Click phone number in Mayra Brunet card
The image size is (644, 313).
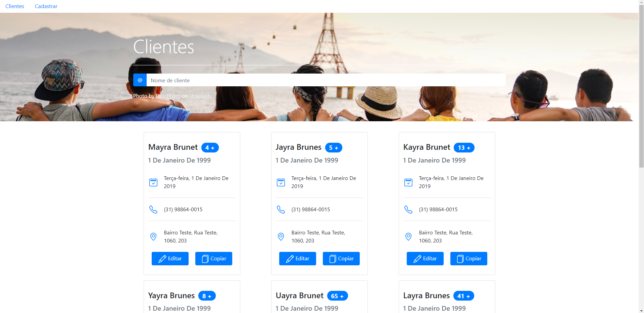[x=183, y=210]
